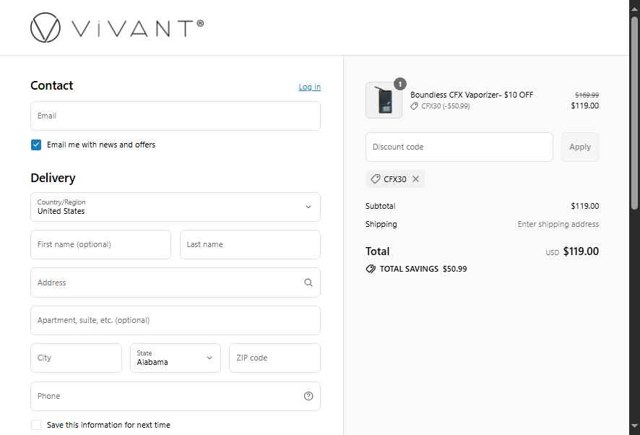
Task: Click the page vertical scrollbar thumb
Action: (635, 112)
